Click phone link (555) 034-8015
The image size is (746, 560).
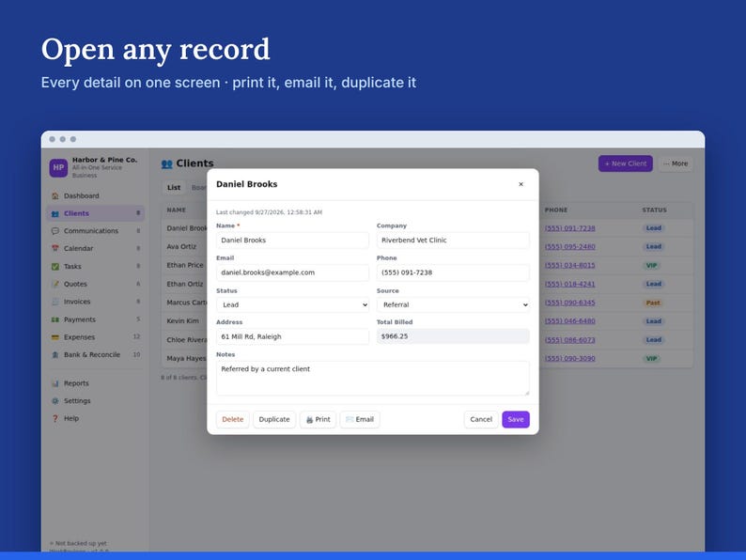570,265
